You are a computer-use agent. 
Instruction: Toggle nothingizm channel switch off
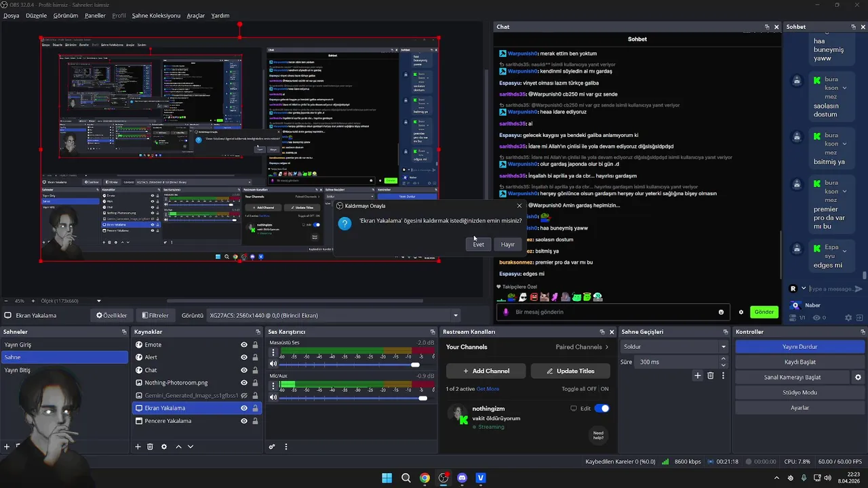[601, 409]
